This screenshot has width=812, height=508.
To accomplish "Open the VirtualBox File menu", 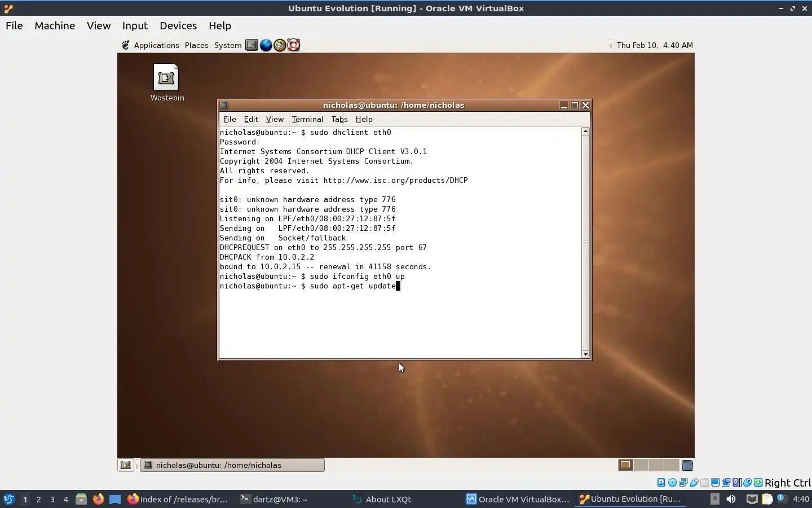I will (x=14, y=25).
